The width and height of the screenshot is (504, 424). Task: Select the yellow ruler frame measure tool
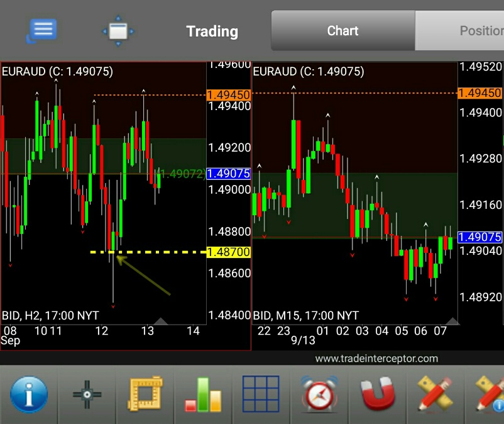point(145,394)
